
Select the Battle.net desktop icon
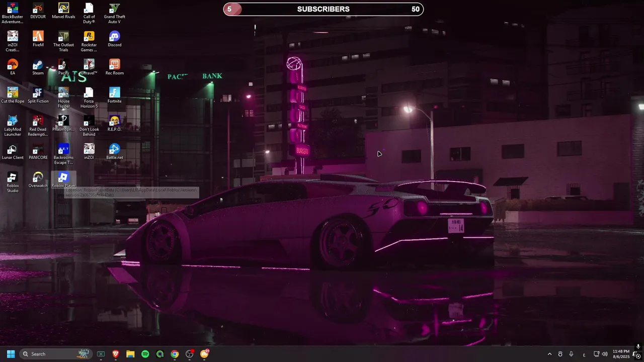[114, 152]
